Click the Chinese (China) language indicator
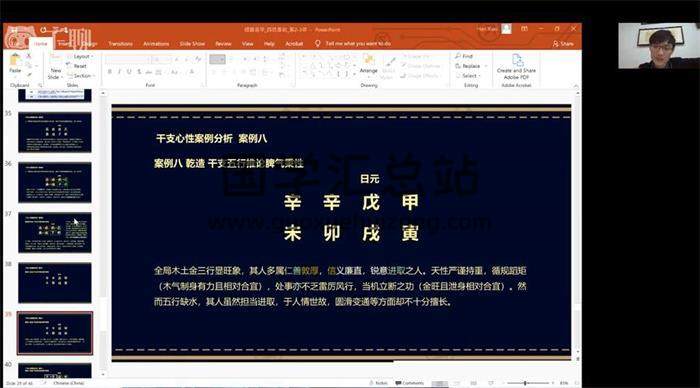The image size is (700, 388). 68,383
